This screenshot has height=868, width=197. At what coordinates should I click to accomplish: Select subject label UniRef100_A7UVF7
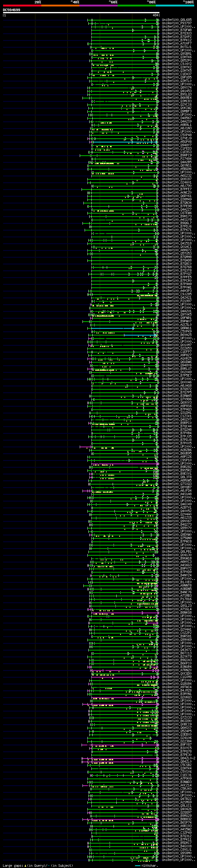[177, 43]
